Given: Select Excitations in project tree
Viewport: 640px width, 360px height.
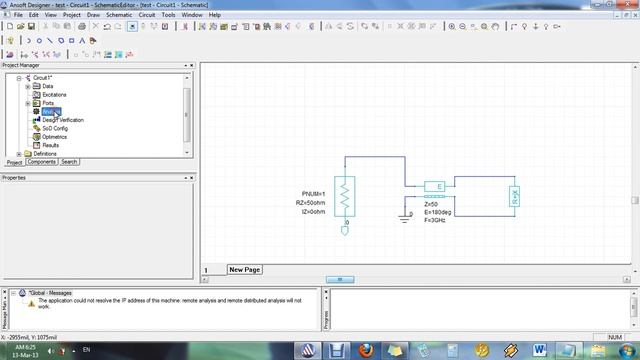Looking at the screenshot, I should coord(54,95).
